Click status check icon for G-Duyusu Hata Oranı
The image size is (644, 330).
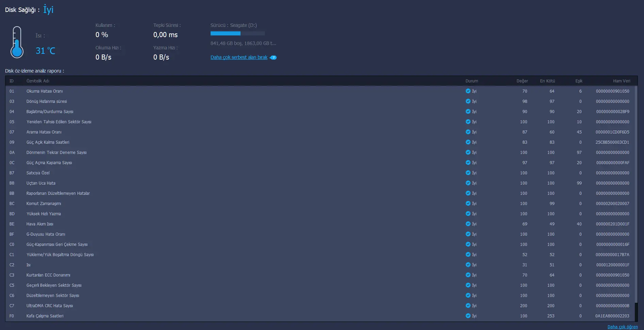pyautogui.click(x=468, y=234)
